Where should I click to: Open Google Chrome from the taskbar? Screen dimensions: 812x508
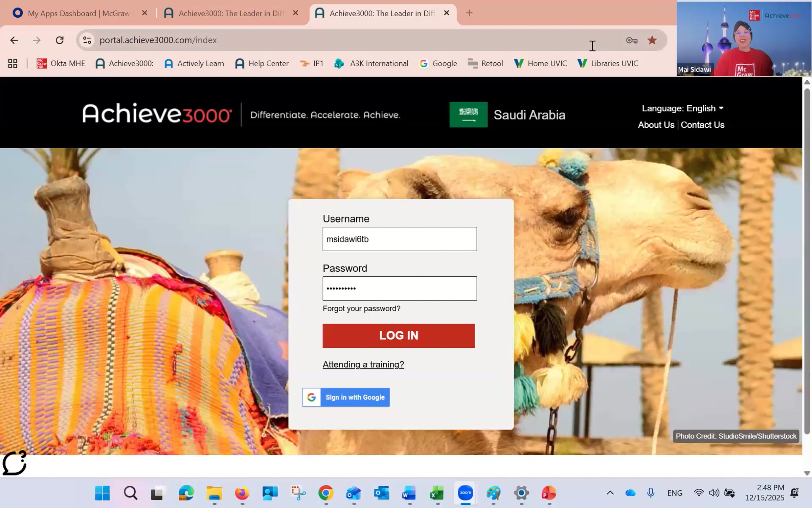coord(326,493)
